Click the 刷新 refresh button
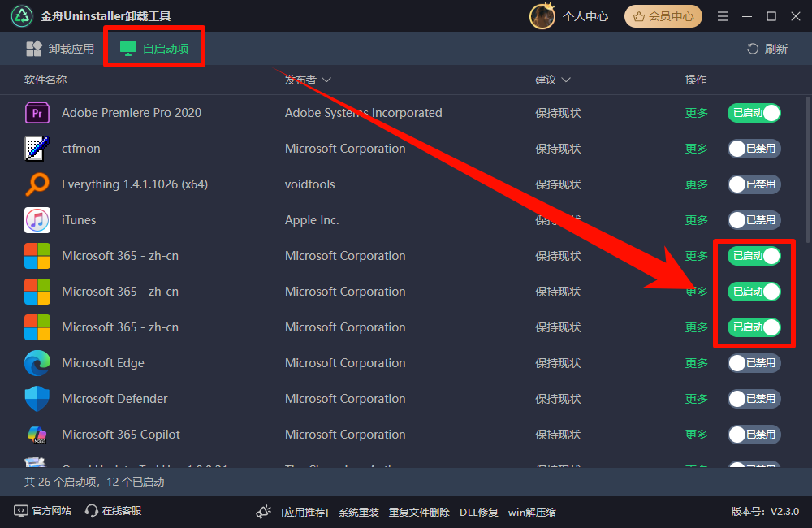Image resolution: width=812 pixels, height=528 pixels. pos(767,48)
